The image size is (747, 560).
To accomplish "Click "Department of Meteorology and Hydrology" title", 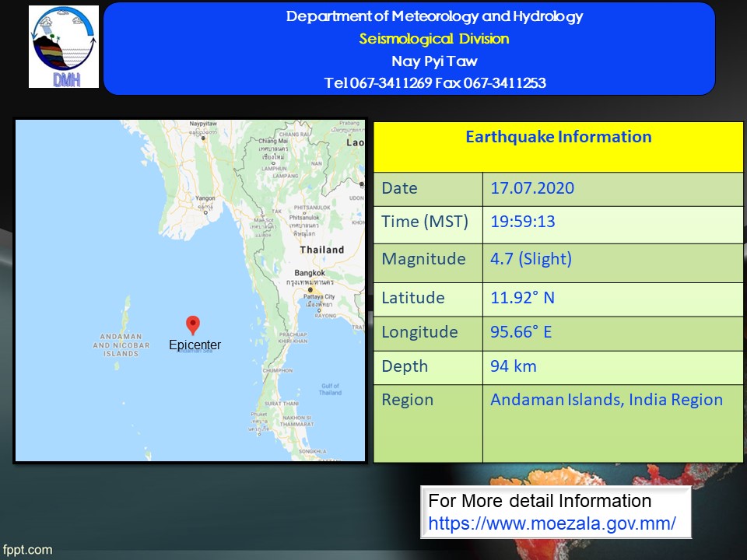I will 434,16.
